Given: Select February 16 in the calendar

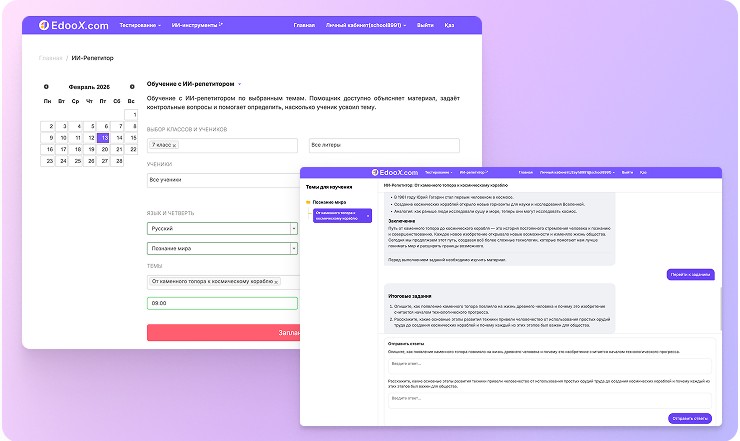Looking at the screenshot, I should pyautogui.click(x=47, y=149).
